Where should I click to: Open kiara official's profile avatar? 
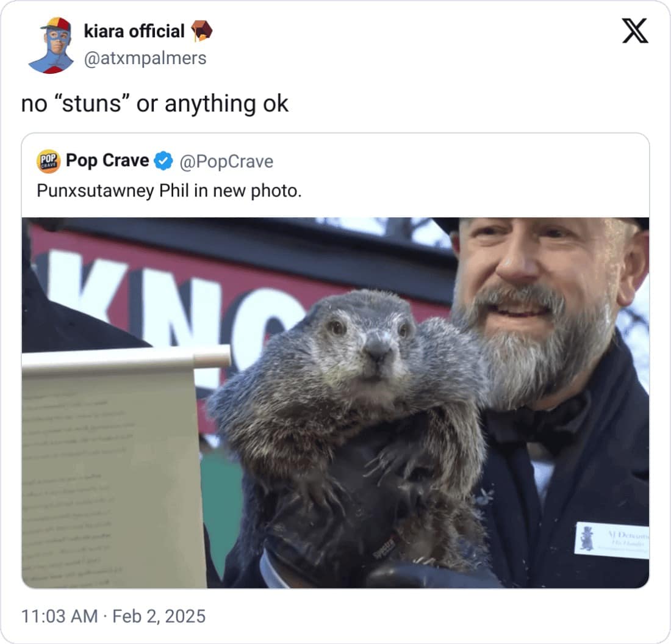click(51, 45)
